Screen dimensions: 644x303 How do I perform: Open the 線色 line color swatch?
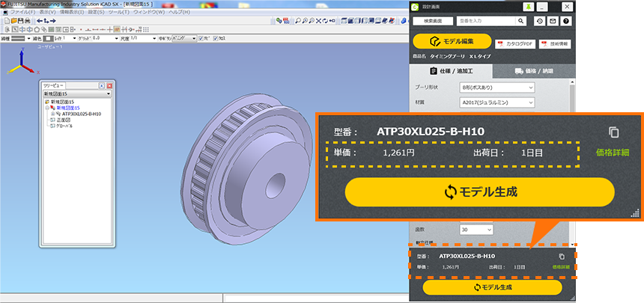[47, 37]
